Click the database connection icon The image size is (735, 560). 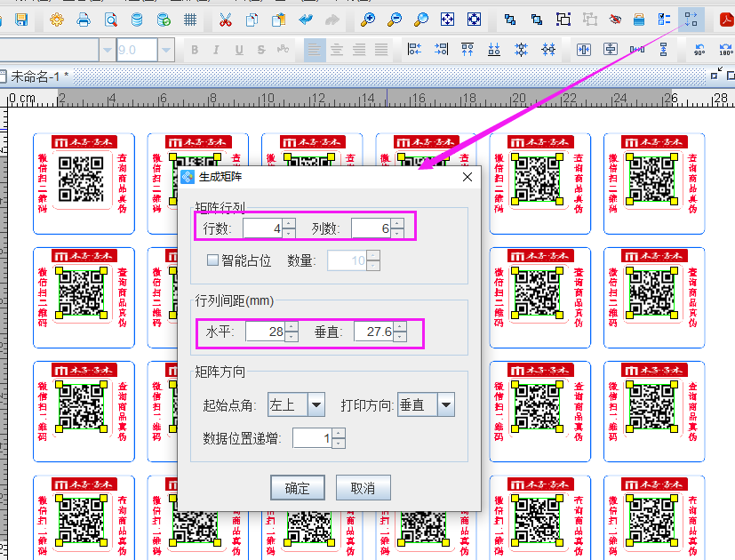click(x=137, y=18)
